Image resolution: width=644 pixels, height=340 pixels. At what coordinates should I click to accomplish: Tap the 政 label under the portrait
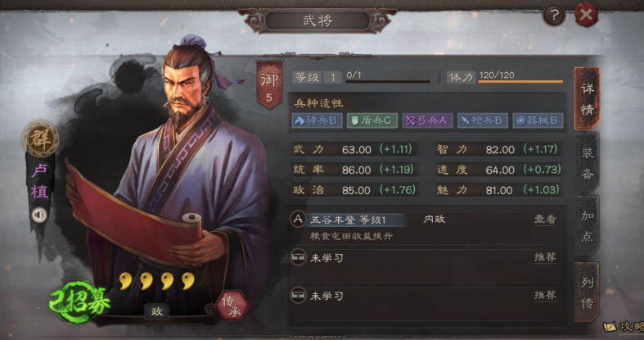coord(157,311)
